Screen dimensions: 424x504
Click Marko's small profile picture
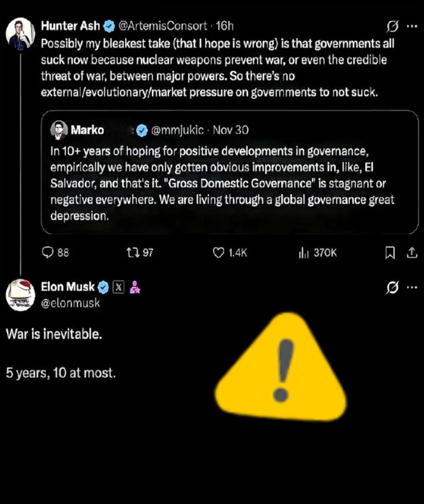click(x=59, y=130)
